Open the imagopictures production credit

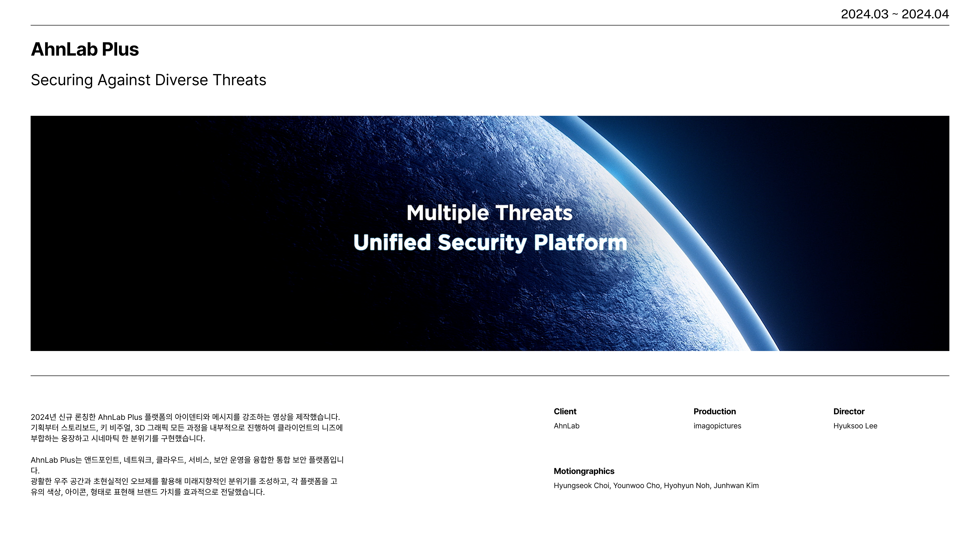click(x=717, y=426)
